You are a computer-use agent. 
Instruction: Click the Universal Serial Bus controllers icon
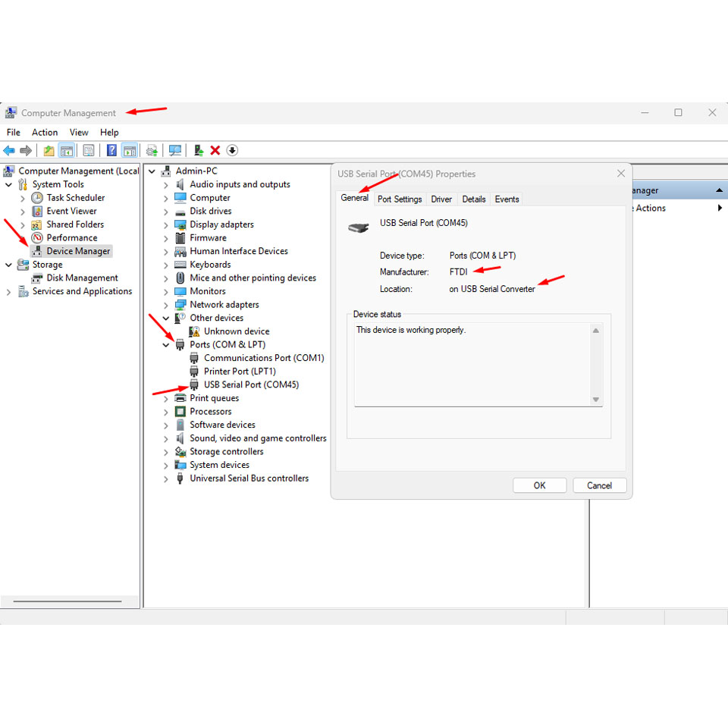(180, 479)
